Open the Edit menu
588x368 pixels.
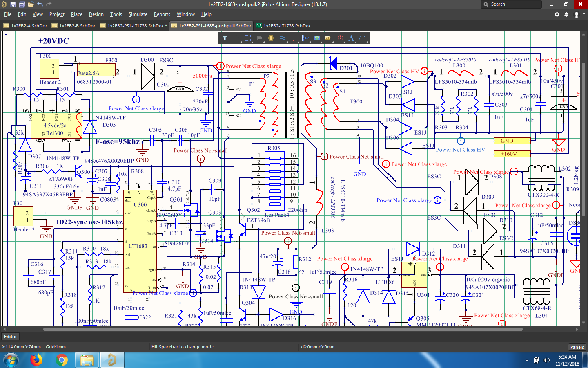coord(22,14)
